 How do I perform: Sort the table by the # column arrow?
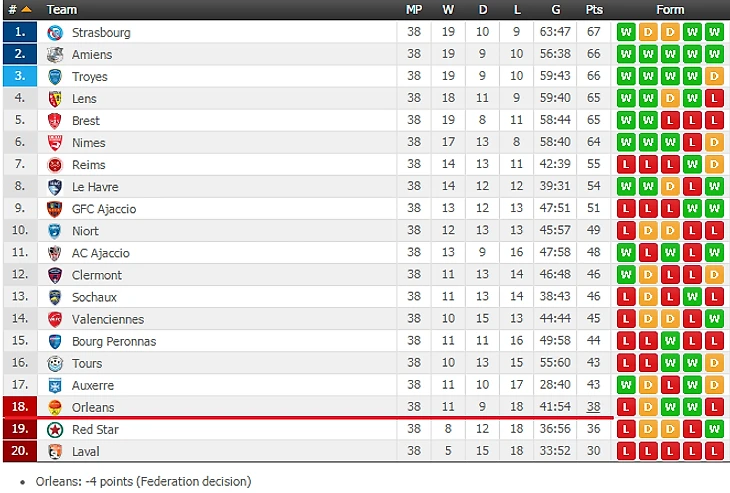(x=26, y=9)
